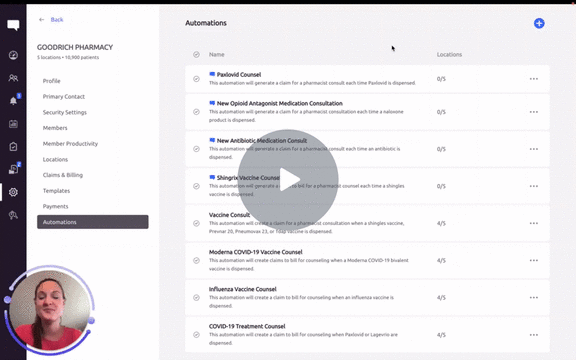Image resolution: width=576 pixels, height=360 pixels.
Task: Open more menu for Moderna COVID-19 Vaccine Counsel
Action: point(534,260)
